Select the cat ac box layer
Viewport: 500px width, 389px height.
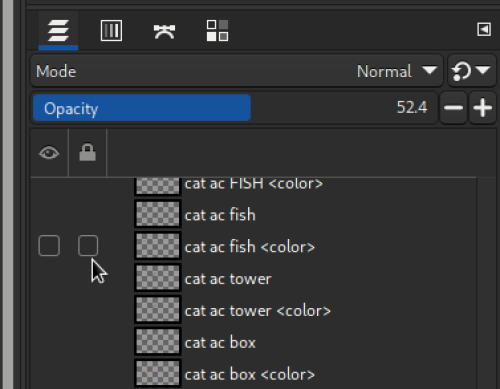(220, 343)
